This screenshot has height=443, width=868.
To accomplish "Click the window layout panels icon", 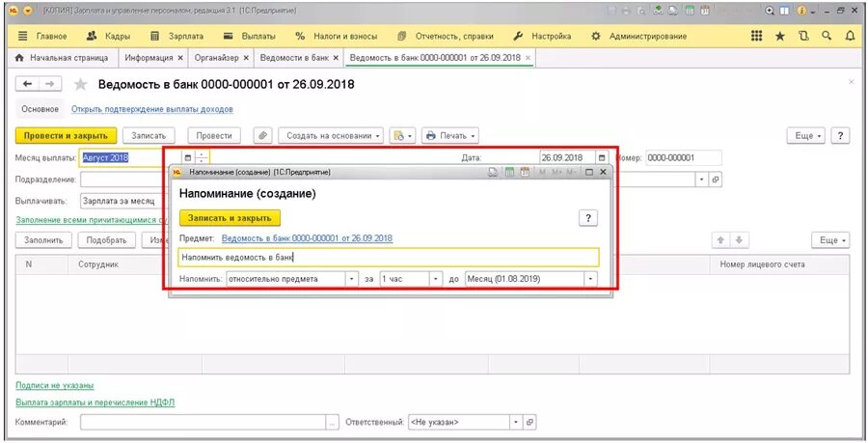I will 784,11.
